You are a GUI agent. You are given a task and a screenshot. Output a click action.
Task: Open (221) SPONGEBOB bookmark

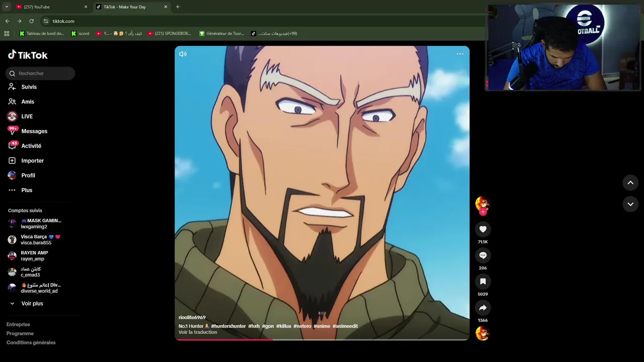pyautogui.click(x=170, y=34)
